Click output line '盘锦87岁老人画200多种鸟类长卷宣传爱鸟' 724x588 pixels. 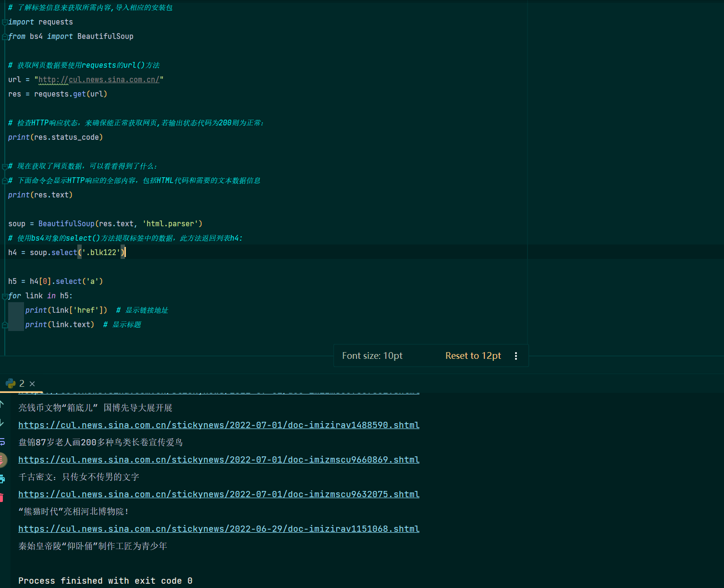tap(100, 442)
